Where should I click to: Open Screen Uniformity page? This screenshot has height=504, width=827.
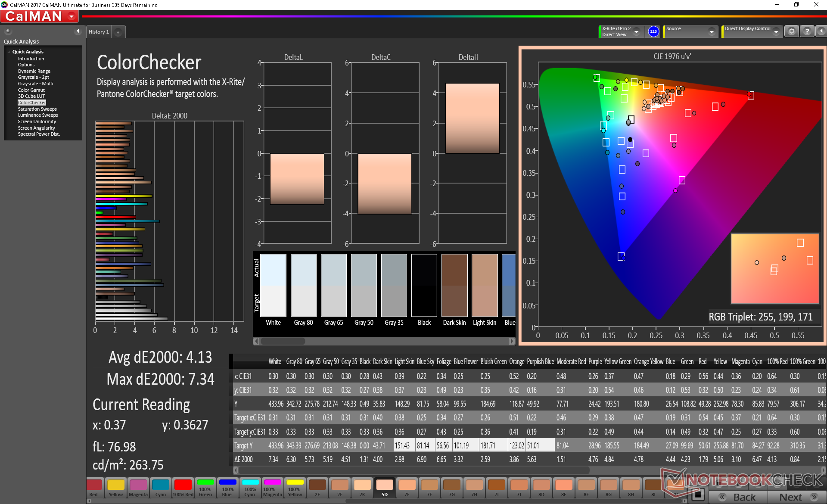point(37,121)
